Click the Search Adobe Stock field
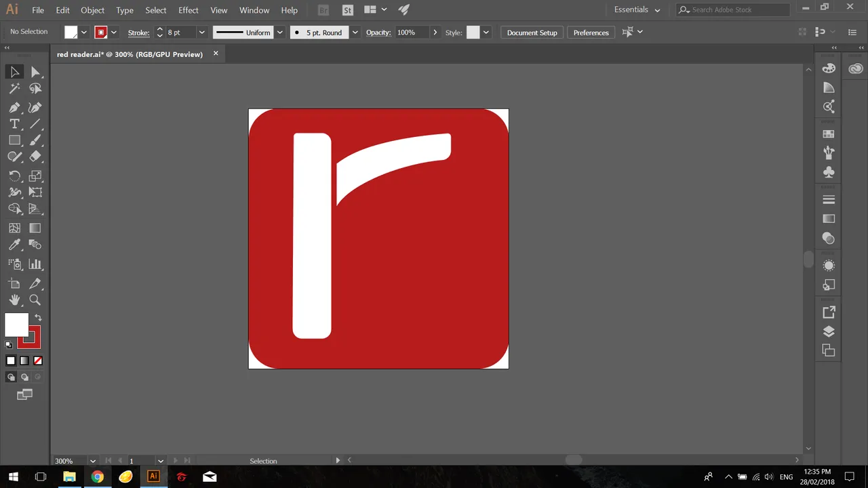 (x=733, y=10)
